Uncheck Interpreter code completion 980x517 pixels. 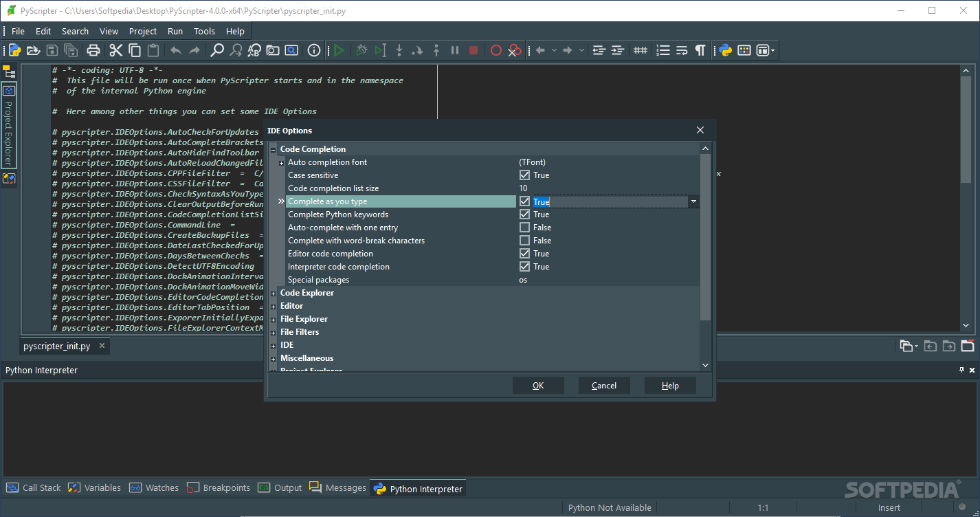[x=525, y=267]
